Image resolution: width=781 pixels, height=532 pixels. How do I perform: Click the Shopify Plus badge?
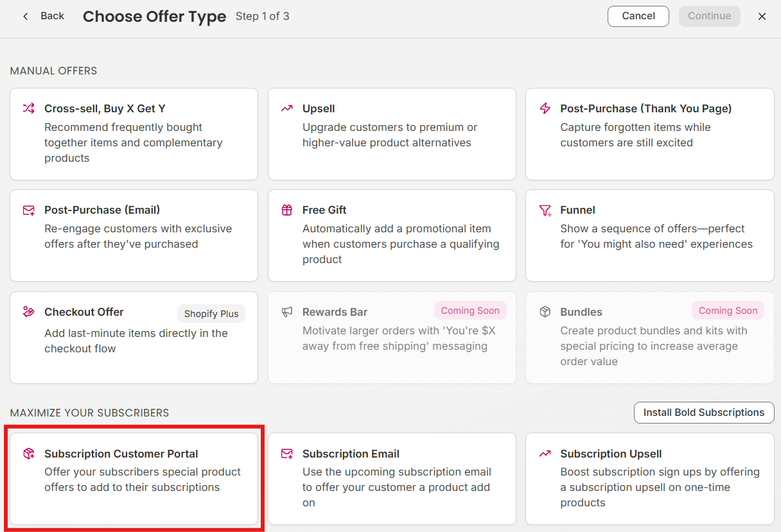click(211, 314)
